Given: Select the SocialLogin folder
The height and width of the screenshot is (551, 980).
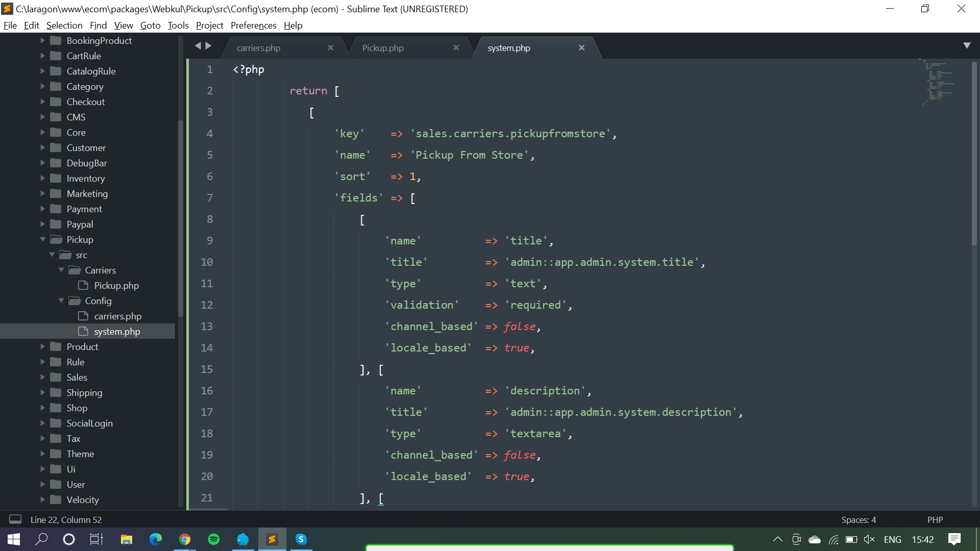Looking at the screenshot, I should tap(89, 423).
